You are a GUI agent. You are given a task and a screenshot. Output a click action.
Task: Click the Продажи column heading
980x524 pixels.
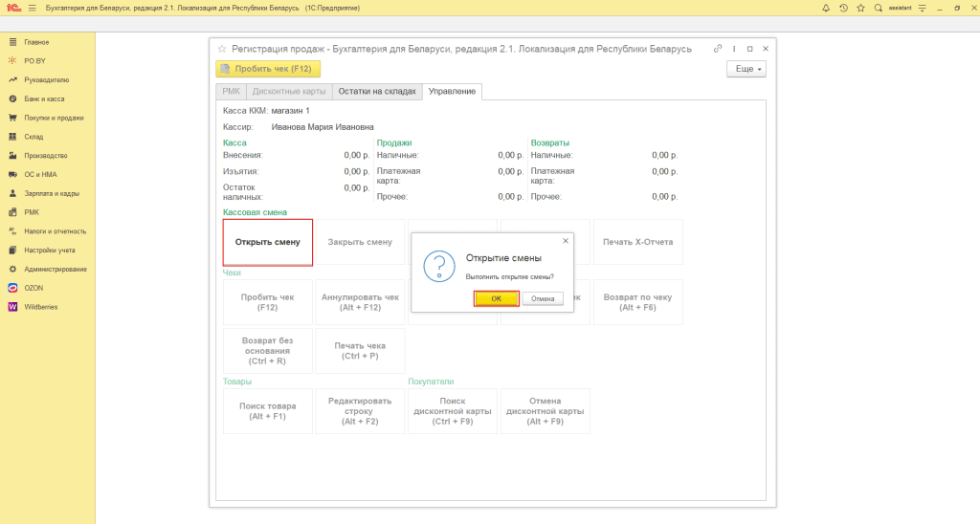394,143
